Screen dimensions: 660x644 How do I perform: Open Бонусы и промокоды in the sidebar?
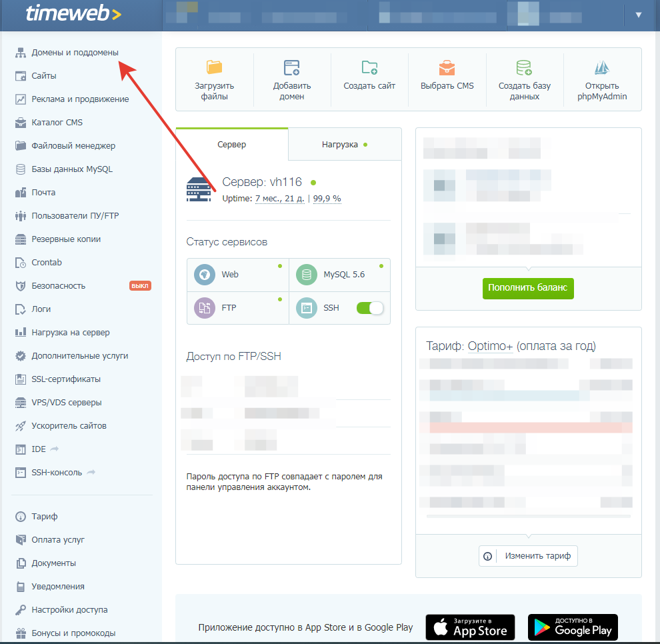click(x=73, y=633)
